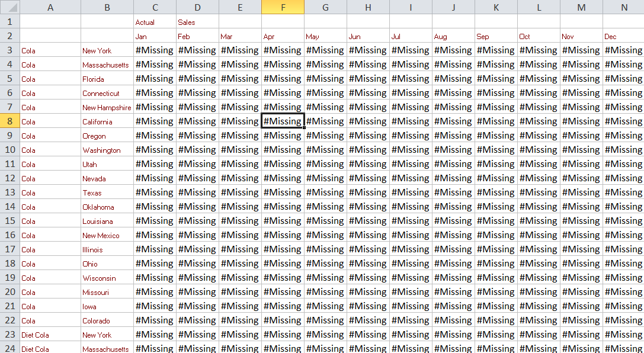Select the 'Nevada' cell
The width and height of the screenshot is (644, 353).
tap(107, 178)
